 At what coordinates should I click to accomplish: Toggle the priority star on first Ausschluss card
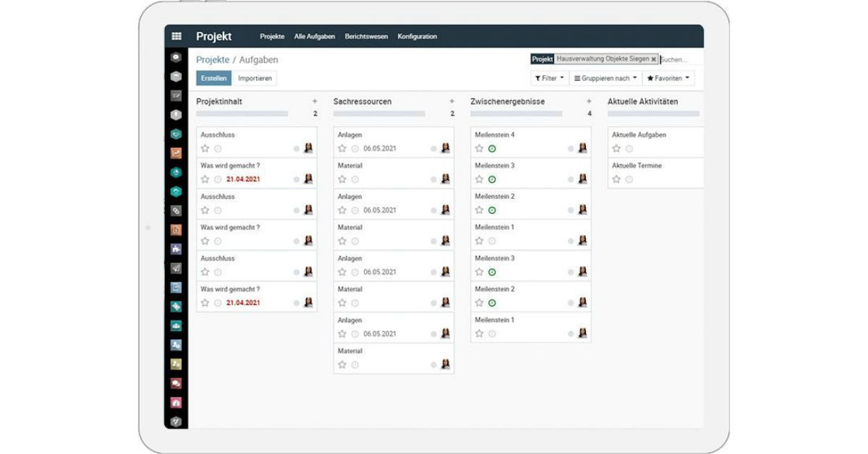pos(205,148)
